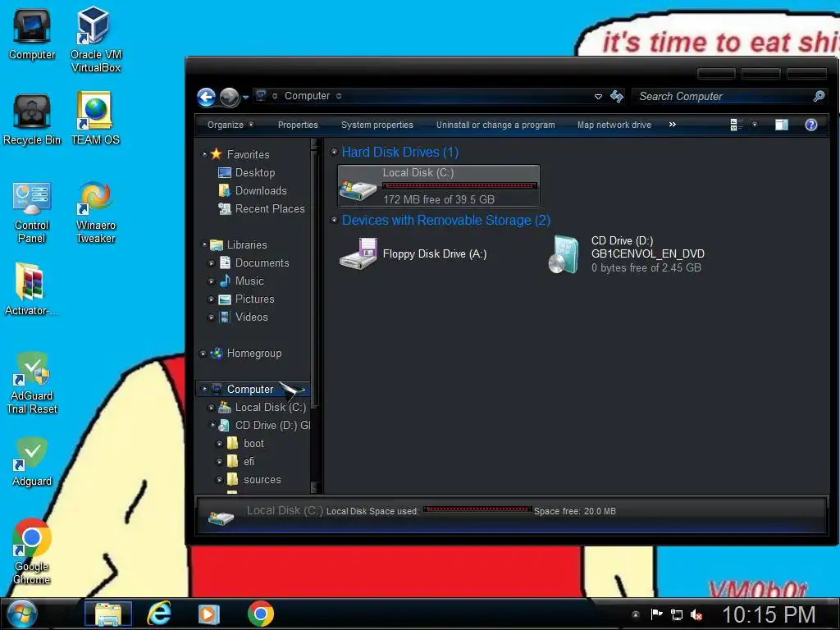Open the Recycle Bin desktop icon
The image size is (840, 630).
coord(32,120)
